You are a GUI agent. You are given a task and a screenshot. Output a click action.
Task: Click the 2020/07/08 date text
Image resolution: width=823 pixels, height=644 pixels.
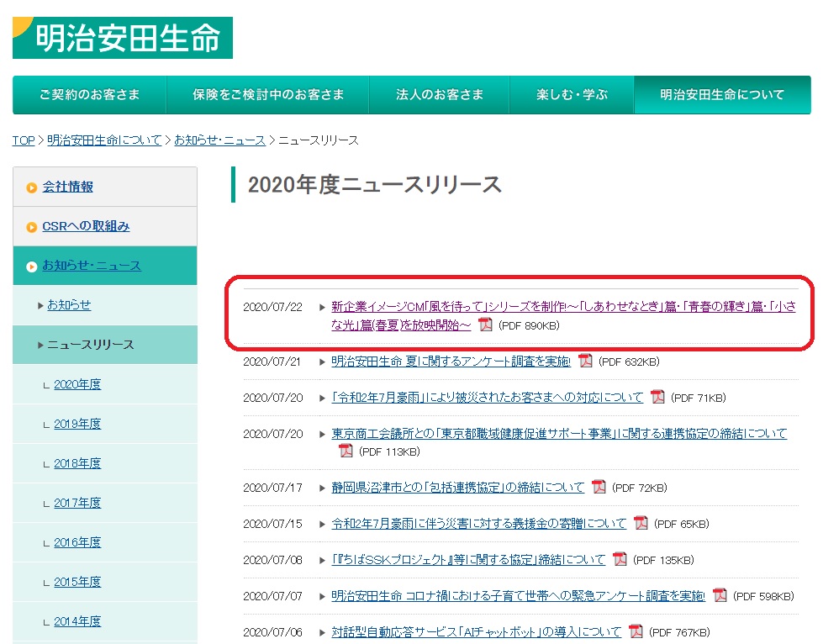pyautogui.click(x=273, y=560)
